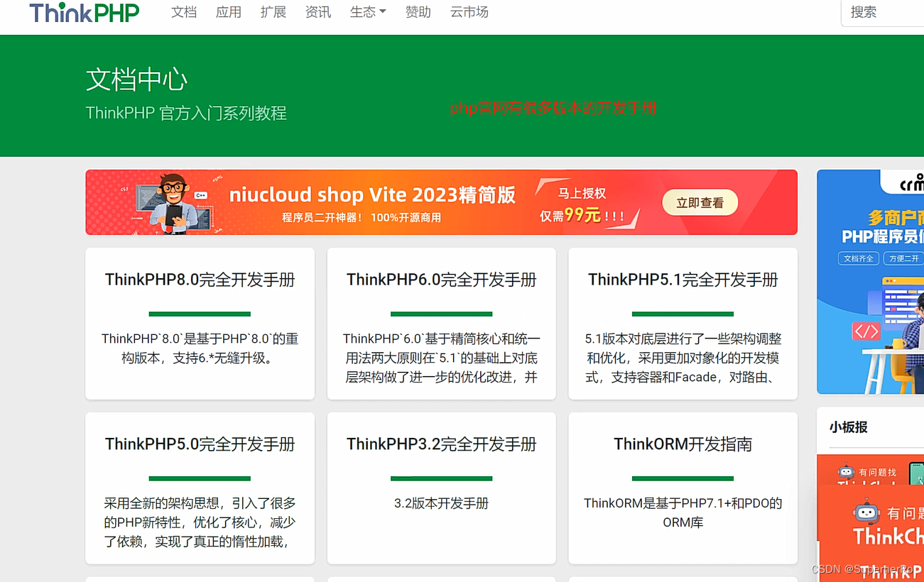924x582 pixels.
Task: Click the ThinkChat robot icon
Action: [x=866, y=512]
